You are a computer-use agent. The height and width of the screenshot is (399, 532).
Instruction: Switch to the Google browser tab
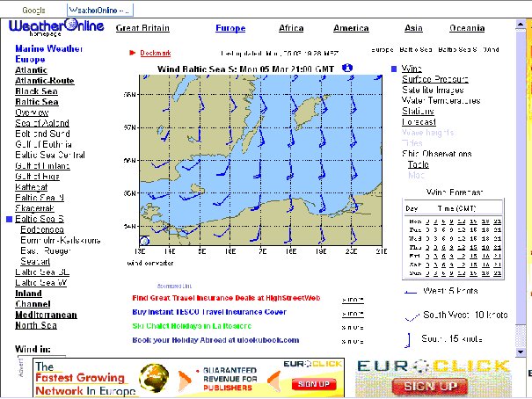(34, 10)
